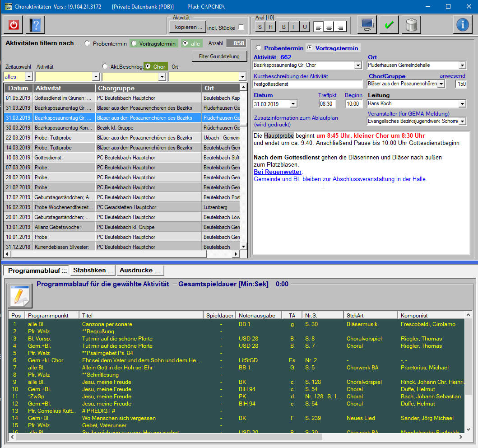
Task: Select row '30.03.2019 Bezirksposaunentag Kon...'
Action: coord(122,128)
